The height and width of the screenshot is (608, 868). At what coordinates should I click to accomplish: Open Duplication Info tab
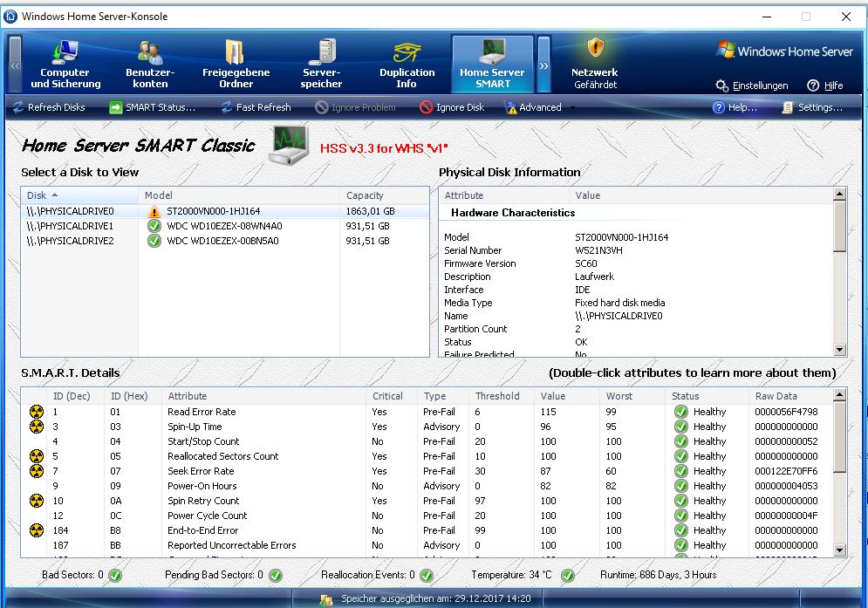[x=407, y=65]
